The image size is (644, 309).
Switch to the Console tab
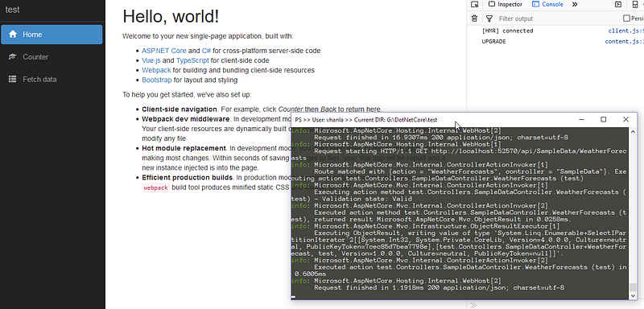[548, 5]
